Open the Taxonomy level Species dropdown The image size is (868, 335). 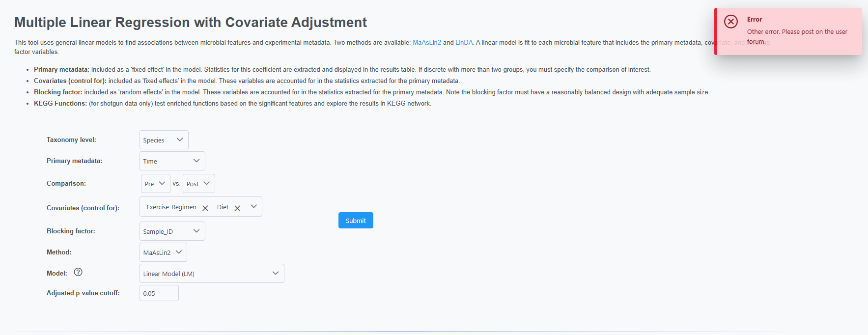click(164, 140)
